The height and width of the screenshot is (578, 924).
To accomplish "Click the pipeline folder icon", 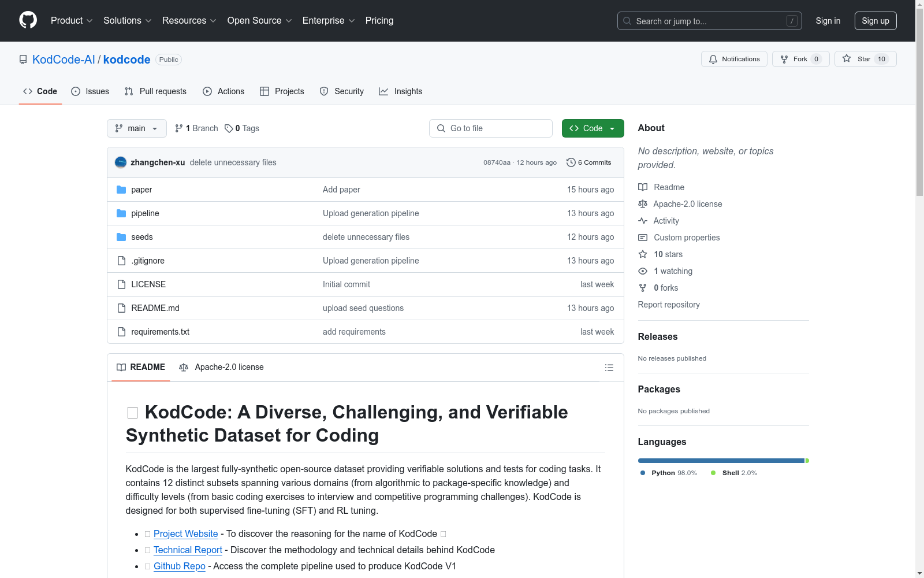I will tap(121, 213).
